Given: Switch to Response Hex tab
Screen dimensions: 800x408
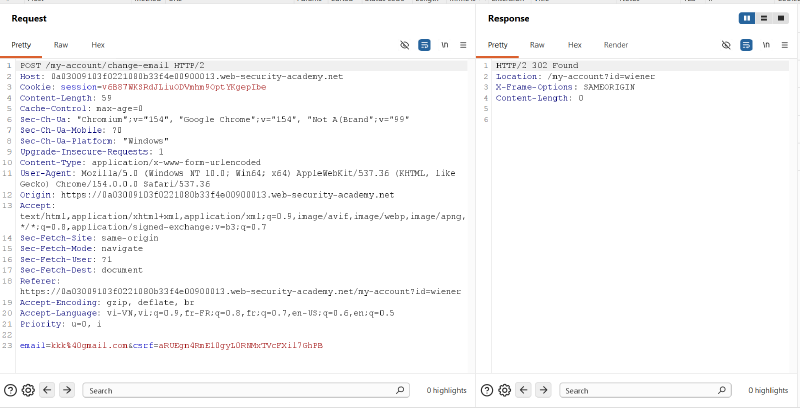Looking at the screenshot, I should pos(574,45).
